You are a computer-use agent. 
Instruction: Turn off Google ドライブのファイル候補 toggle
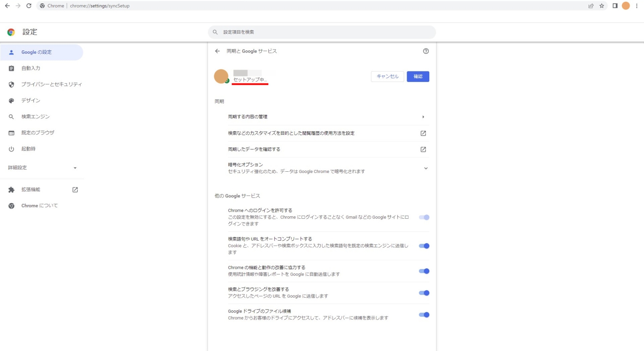[424, 315]
